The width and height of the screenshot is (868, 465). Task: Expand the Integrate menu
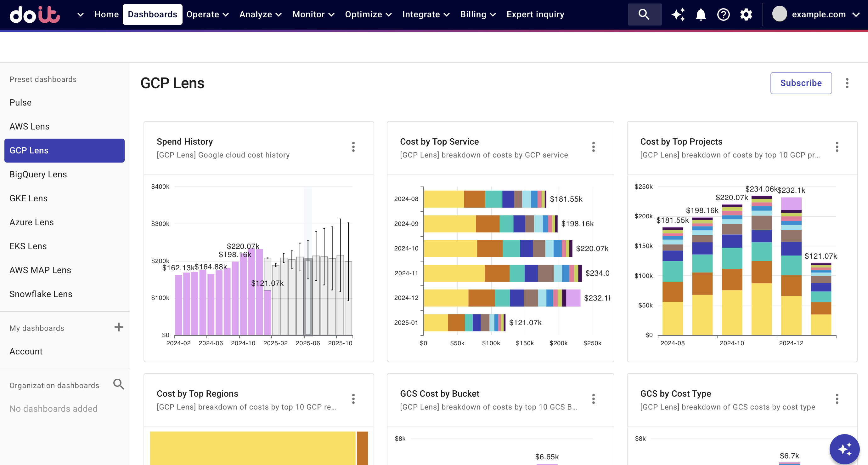tap(426, 14)
